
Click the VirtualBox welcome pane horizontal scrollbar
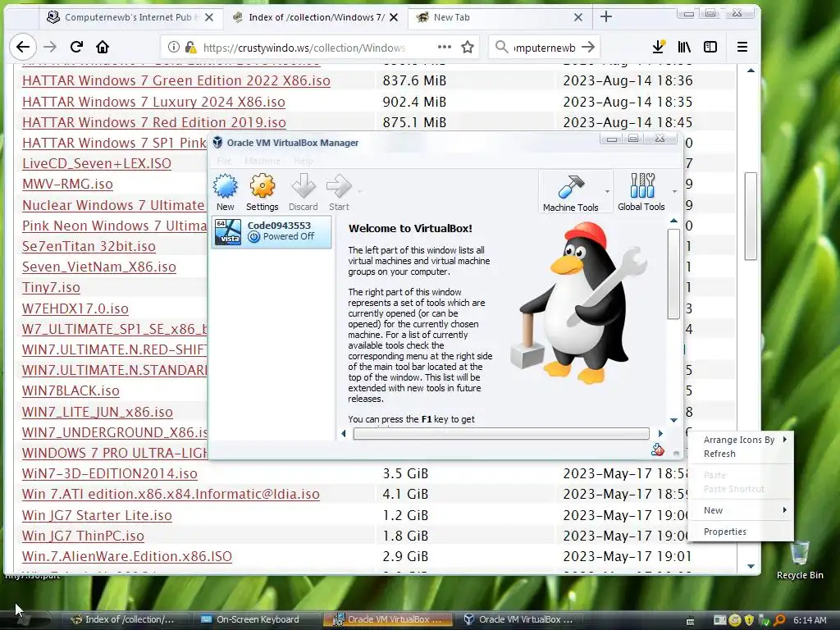click(501, 433)
